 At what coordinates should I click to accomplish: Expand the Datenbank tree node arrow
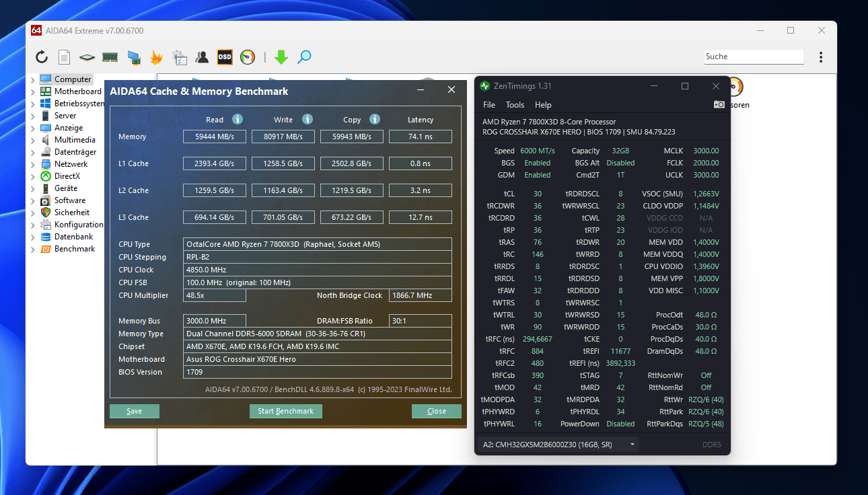pyautogui.click(x=32, y=237)
